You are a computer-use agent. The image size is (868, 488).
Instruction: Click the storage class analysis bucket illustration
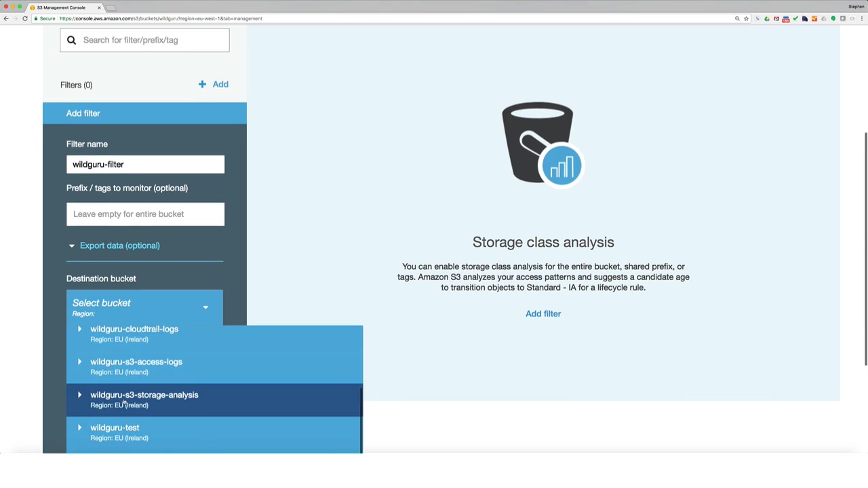click(542, 144)
